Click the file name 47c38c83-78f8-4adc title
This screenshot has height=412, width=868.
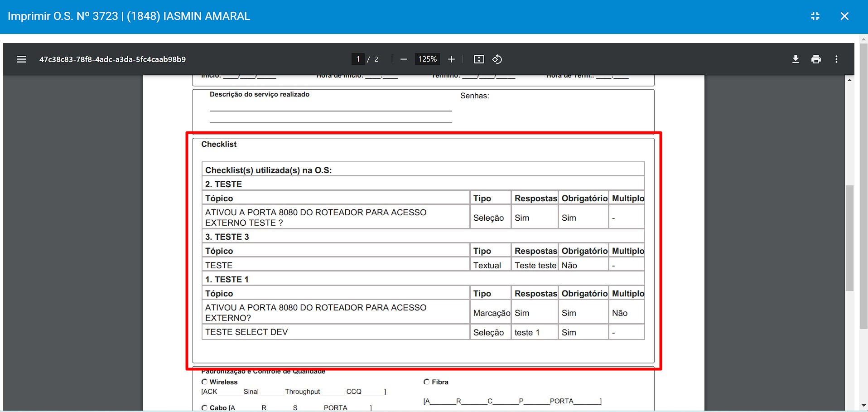pos(112,59)
